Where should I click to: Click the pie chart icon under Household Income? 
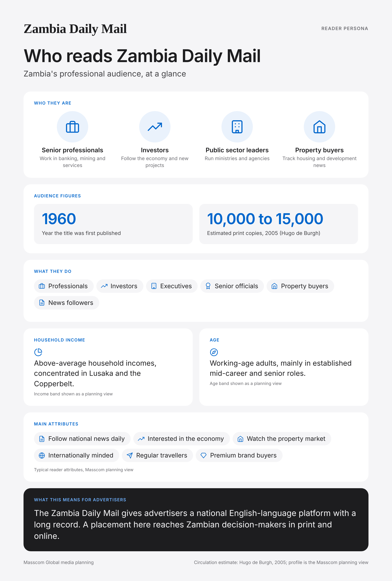(x=38, y=352)
